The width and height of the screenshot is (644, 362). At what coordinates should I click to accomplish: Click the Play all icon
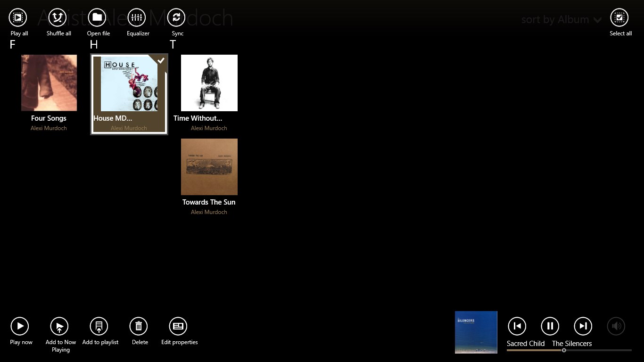point(18,17)
